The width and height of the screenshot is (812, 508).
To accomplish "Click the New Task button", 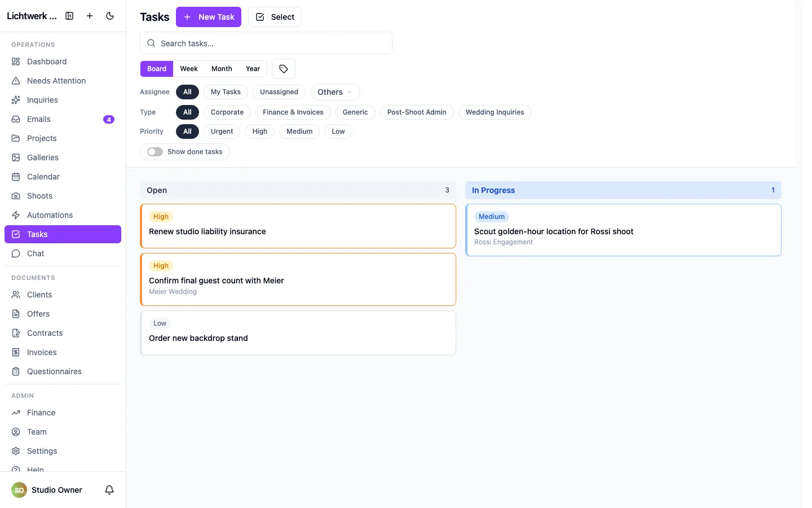I will pyautogui.click(x=209, y=17).
